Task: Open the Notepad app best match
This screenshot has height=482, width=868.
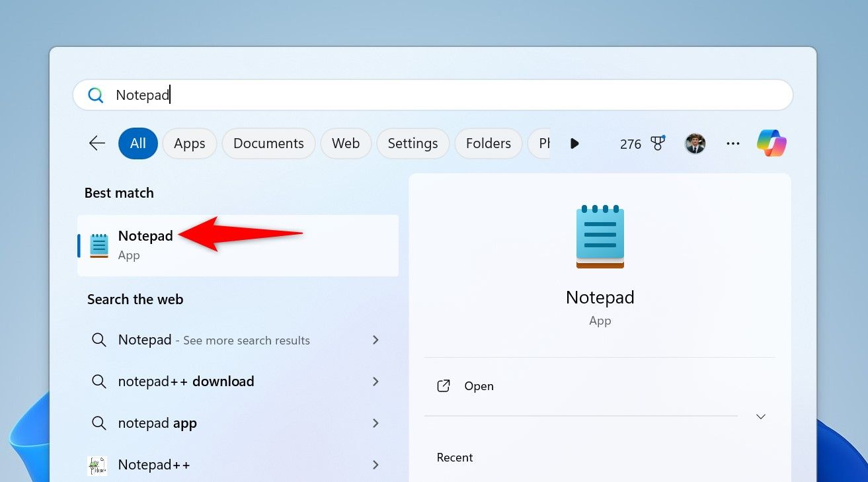Action: [x=238, y=245]
